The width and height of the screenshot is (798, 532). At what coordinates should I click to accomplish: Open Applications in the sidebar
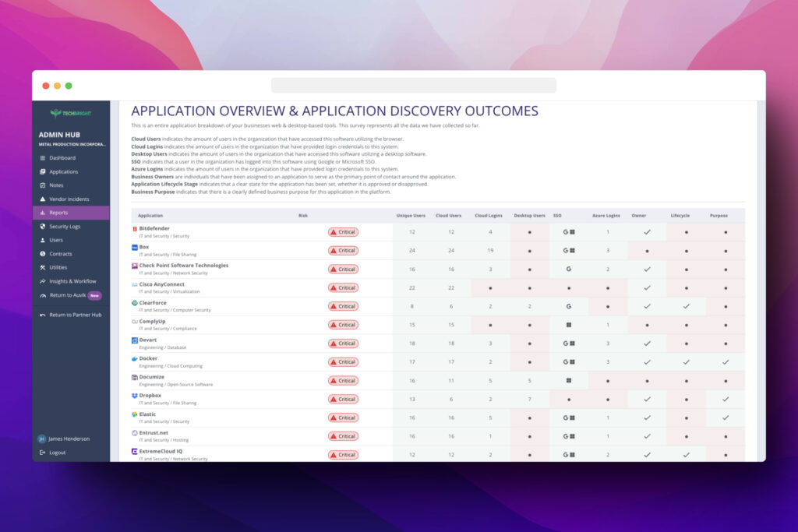pos(64,171)
